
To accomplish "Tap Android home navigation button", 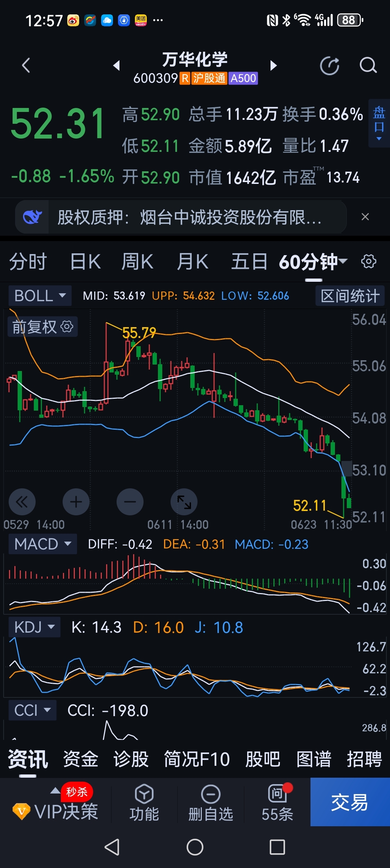I will tap(195, 847).
